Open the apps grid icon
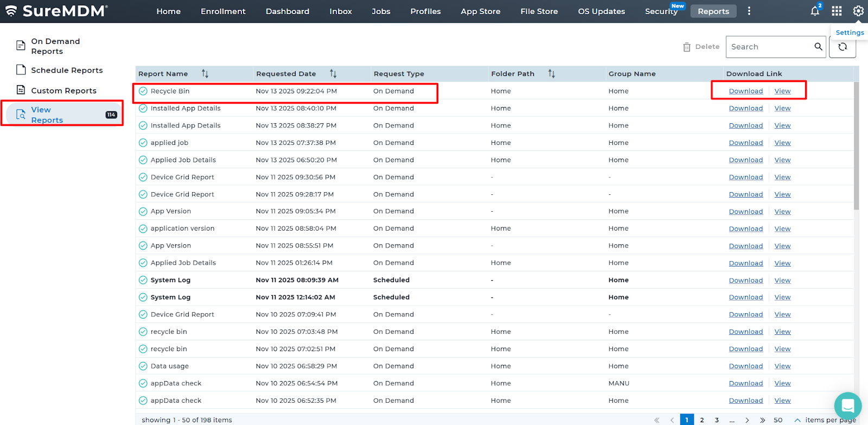 [x=837, y=11]
